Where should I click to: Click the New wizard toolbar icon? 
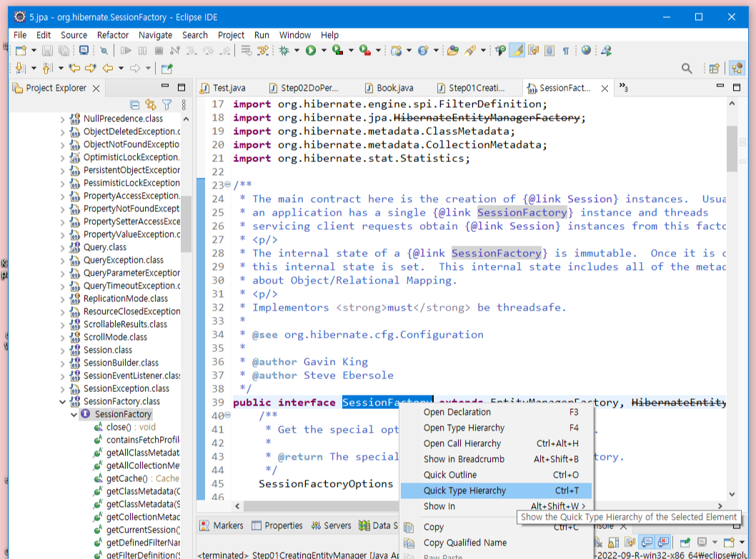(21, 51)
